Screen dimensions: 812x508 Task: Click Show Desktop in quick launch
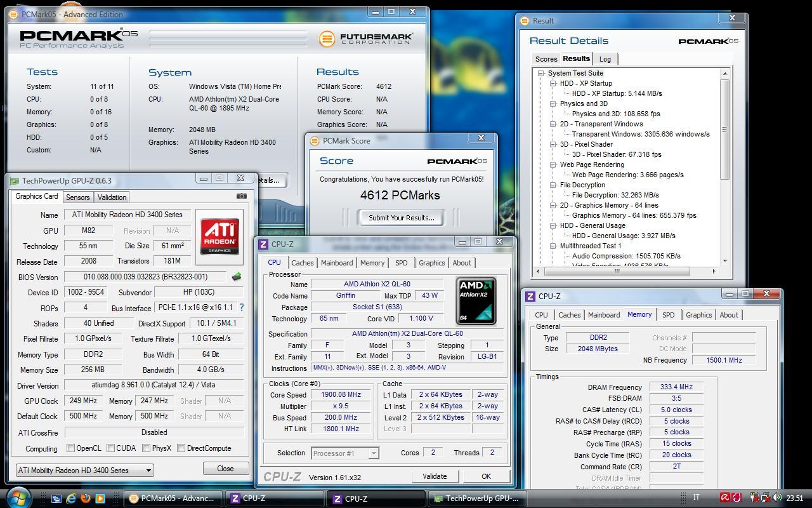coord(56,498)
